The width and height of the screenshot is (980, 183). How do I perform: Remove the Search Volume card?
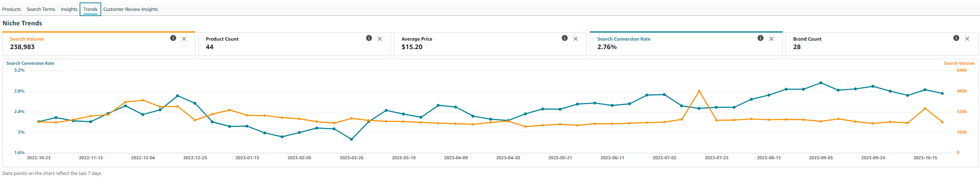pos(184,39)
